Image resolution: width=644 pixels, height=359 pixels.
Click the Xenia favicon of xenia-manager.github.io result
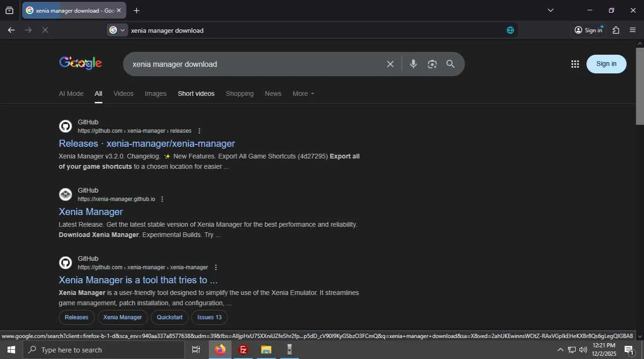(x=66, y=194)
